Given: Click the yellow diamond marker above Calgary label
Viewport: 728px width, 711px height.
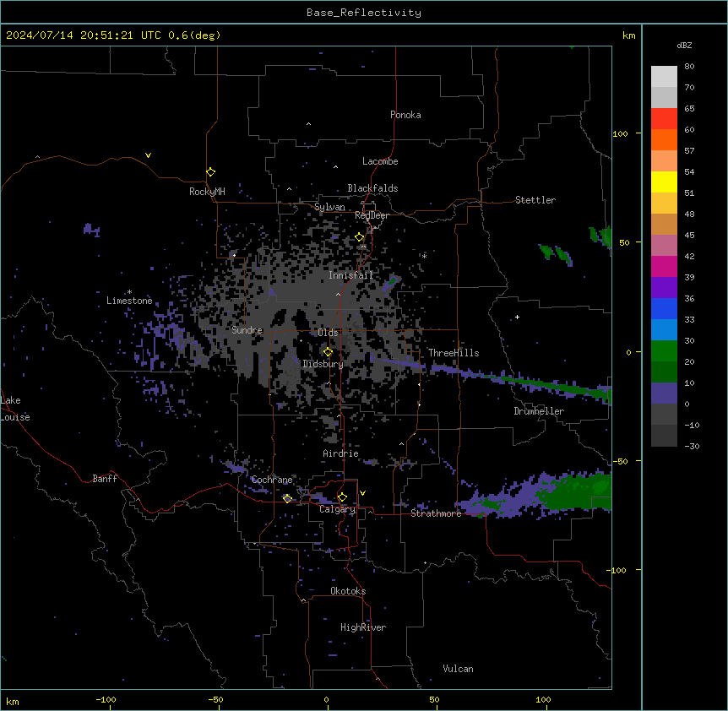Looking at the screenshot, I should [342, 497].
